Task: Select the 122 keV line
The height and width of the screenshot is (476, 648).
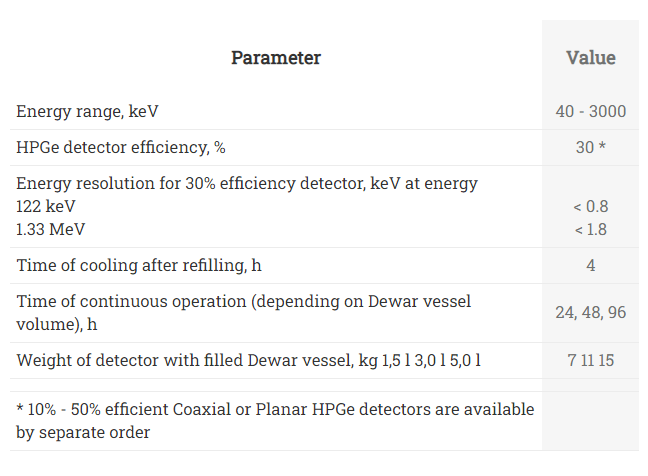Action: click(x=45, y=206)
